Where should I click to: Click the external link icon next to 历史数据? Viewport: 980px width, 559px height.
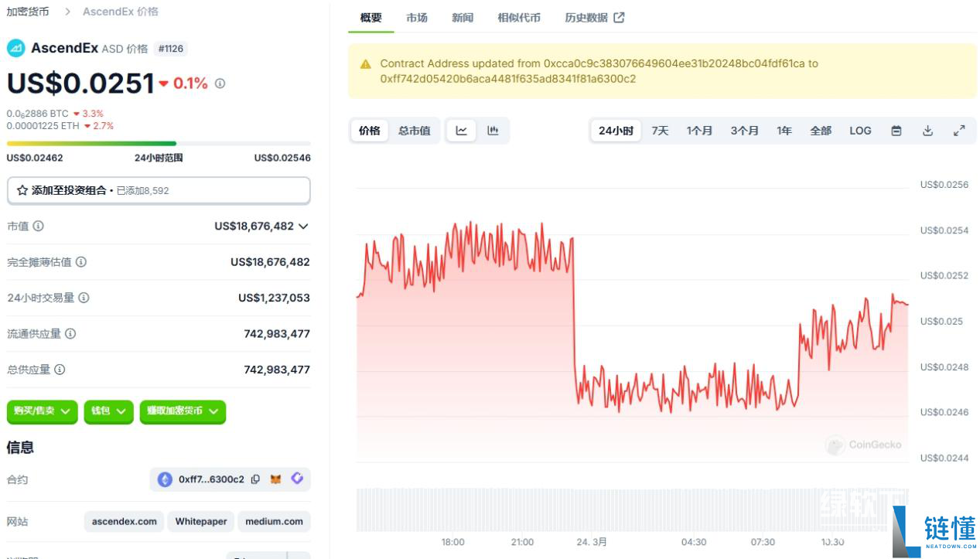point(619,18)
